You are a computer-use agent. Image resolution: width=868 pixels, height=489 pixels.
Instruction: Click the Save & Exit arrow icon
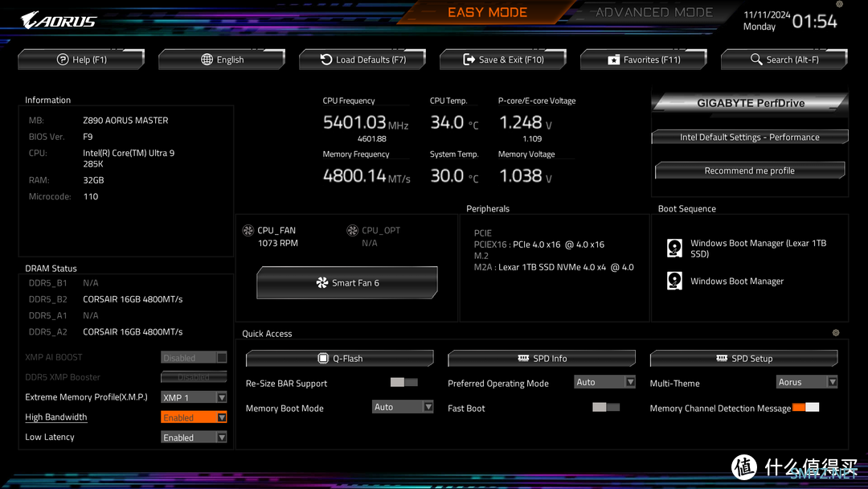click(x=469, y=60)
